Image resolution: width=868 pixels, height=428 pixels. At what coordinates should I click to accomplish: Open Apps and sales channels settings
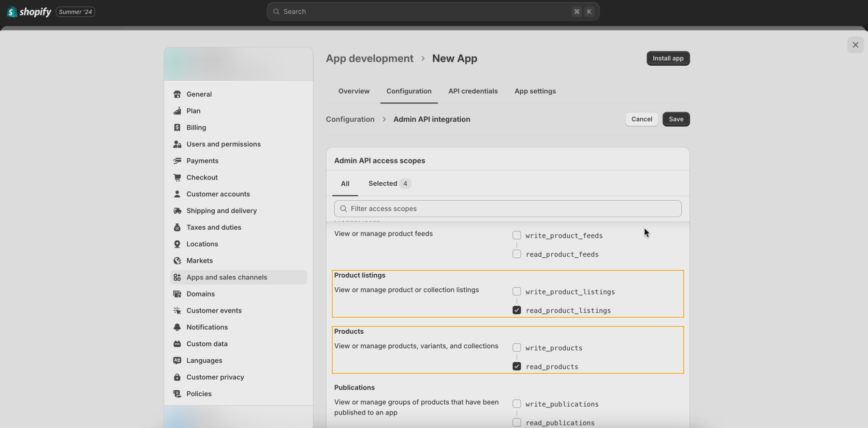[238, 278]
